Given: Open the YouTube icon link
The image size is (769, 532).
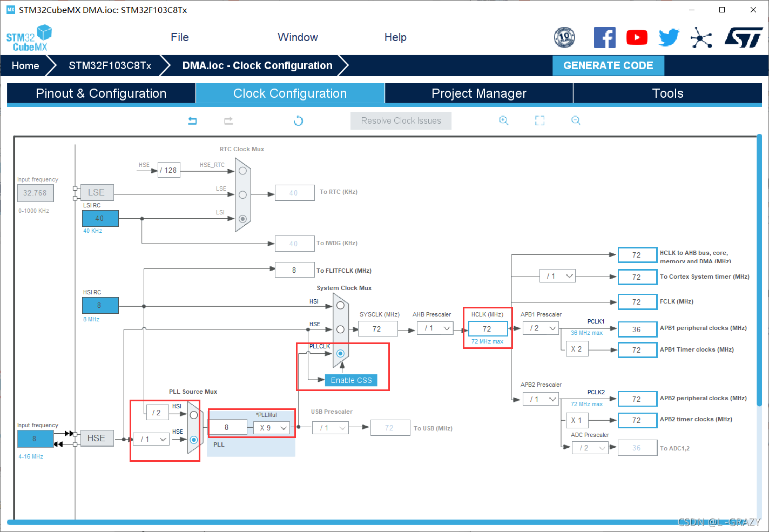Looking at the screenshot, I should (637, 37).
